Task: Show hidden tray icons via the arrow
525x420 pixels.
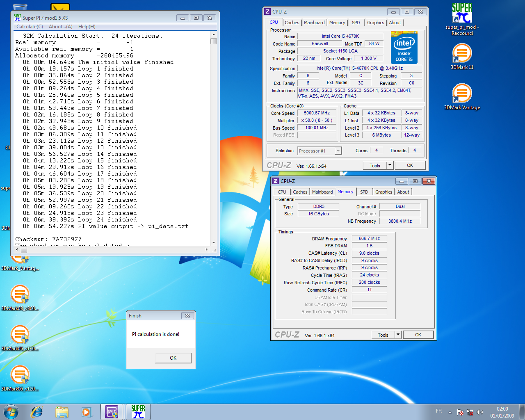Action: pos(450,412)
